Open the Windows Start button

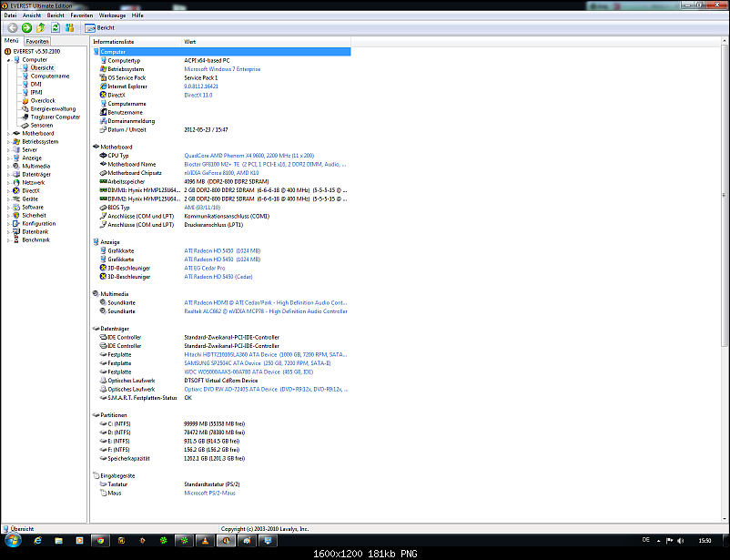pyautogui.click(x=13, y=541)
